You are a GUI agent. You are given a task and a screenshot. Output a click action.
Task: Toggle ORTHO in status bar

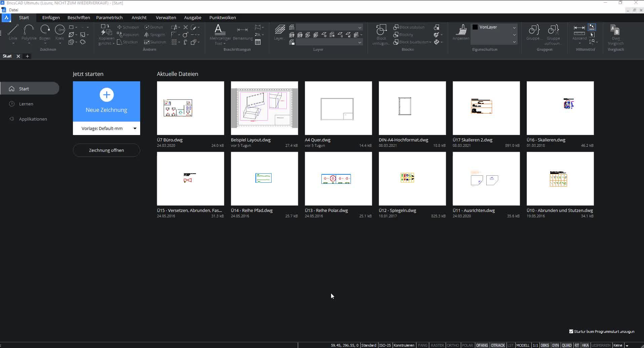453,345
